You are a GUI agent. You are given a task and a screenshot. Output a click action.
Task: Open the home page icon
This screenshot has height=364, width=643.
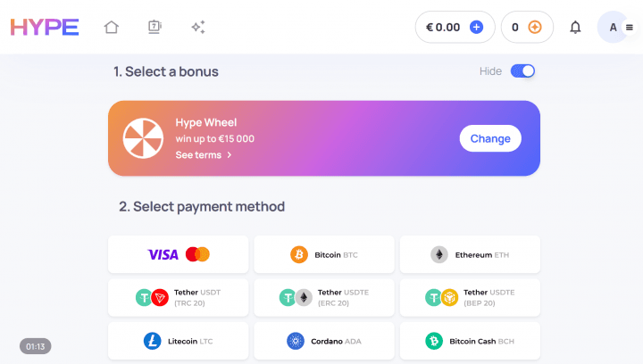tap(111, 28)
